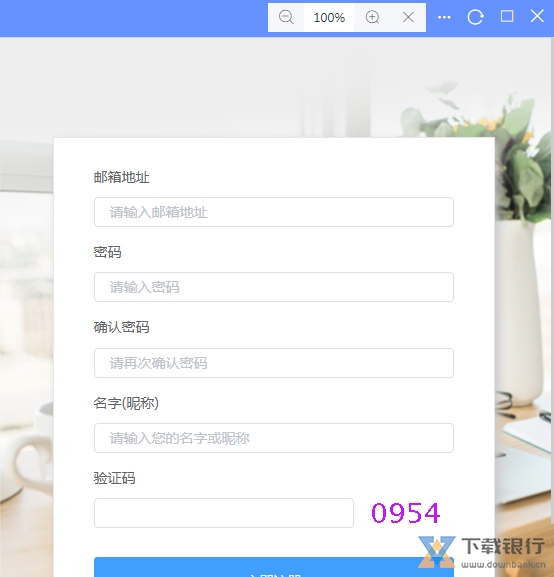The width and height of the screenshot is (554, 577).
Task: Close the window with X
Action: [537, 16]
